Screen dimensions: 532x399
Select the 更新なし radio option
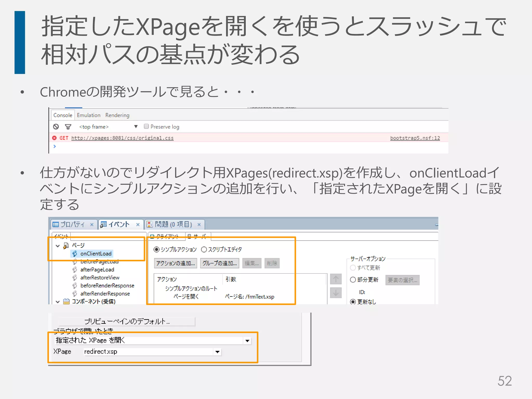(353, 302)
